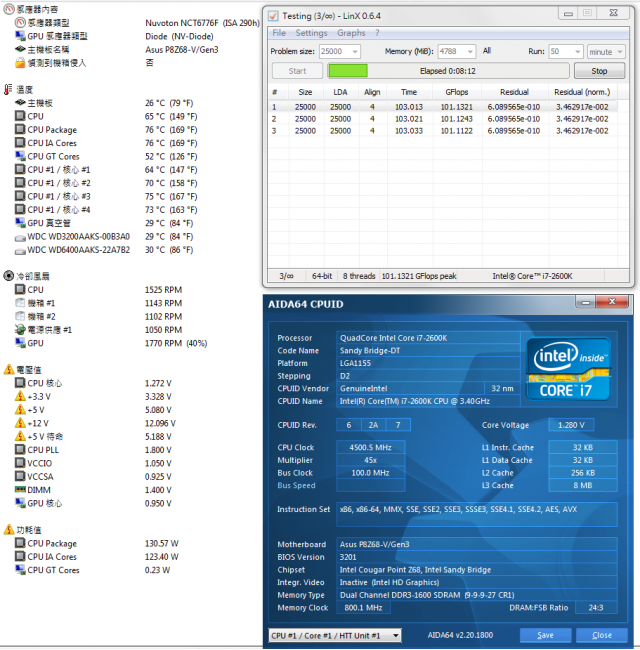
Task: Click the GFlops column header in LinX
Action: click(x=457, y=92)
